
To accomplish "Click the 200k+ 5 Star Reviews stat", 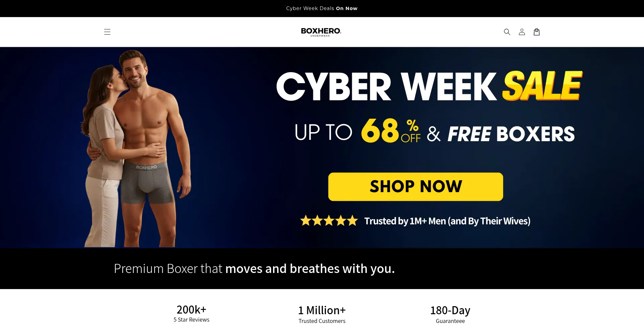I will click(x=192, y=313).
